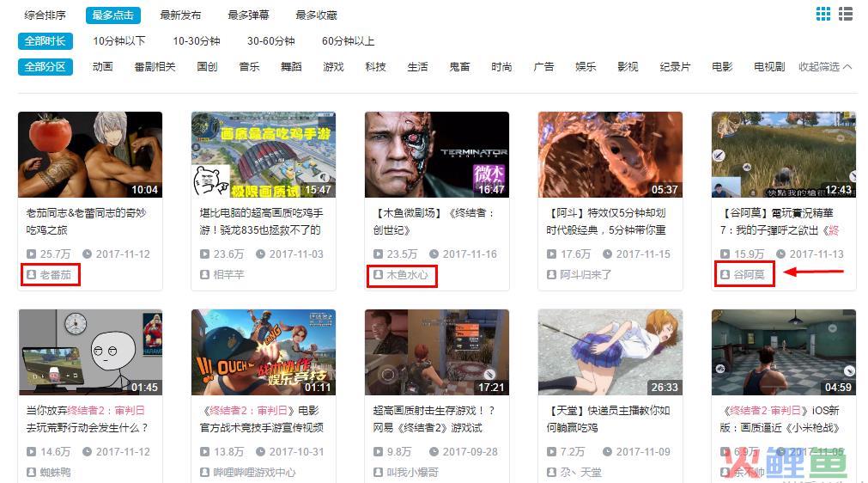Open the 01:45 stick figure video thumbnail

(x=90, y=352)
